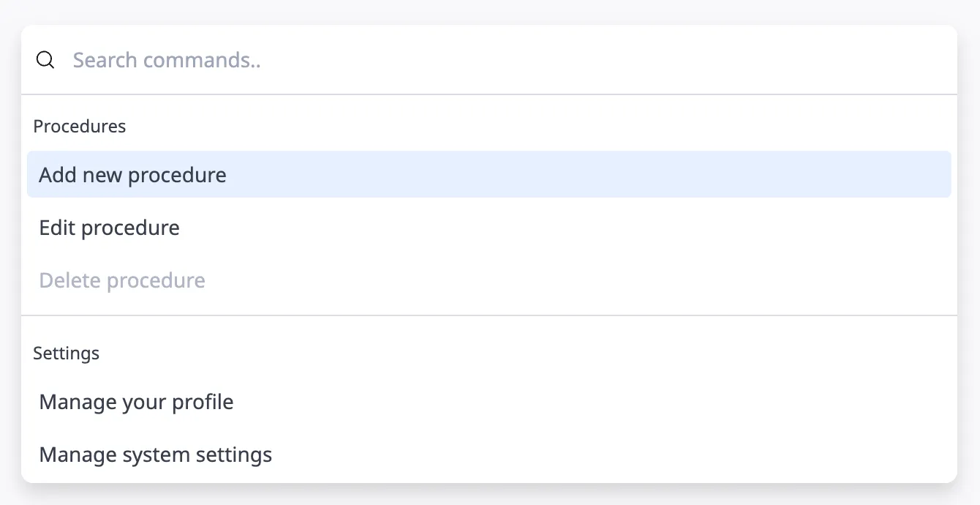Click the Procedures group heading
The height and width of the screenshot is (505, 980).
(80, 127)
